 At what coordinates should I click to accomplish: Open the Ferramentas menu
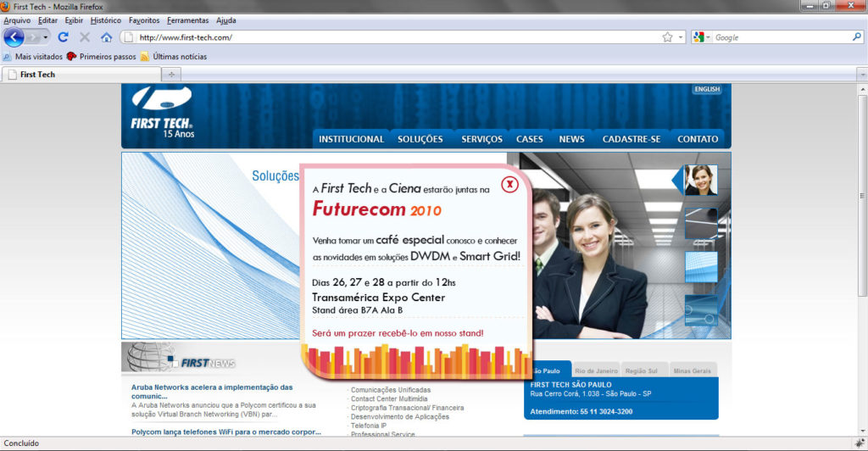pos(187,20)
